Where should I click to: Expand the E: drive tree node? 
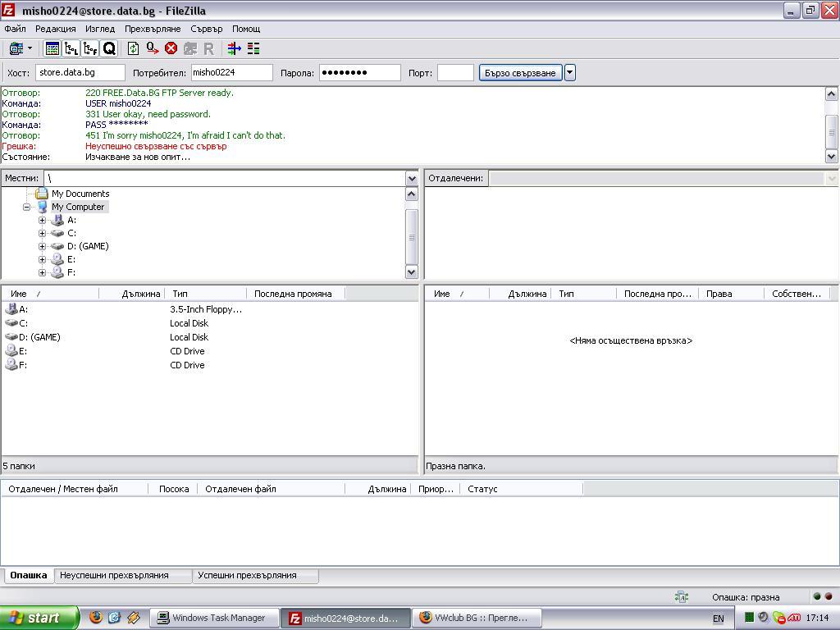pos(43,259)
